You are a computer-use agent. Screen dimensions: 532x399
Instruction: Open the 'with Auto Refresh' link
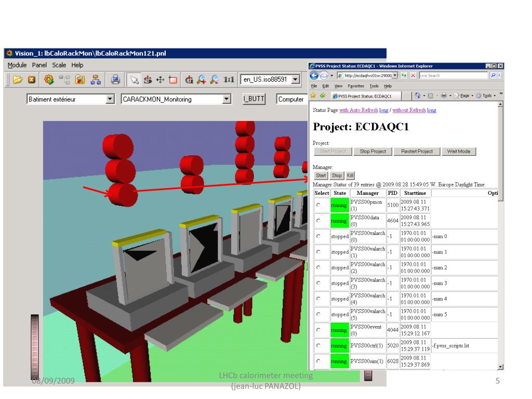tap(358, 110)
